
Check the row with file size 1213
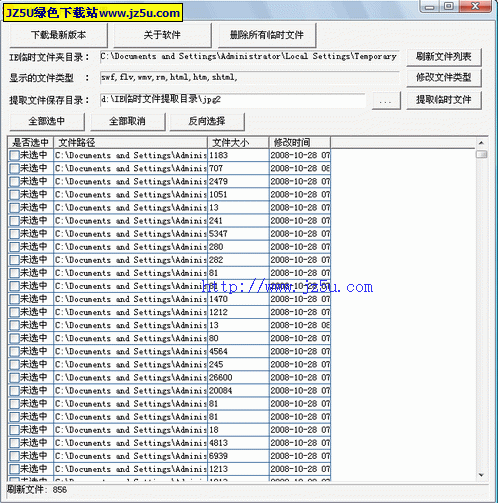(14, 469)
